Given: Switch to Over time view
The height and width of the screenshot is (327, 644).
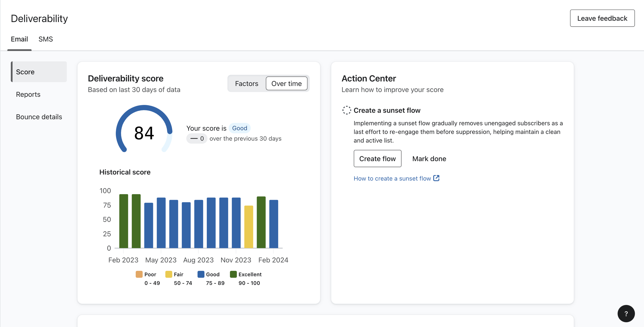Looking at the screenshot, I should coord(286,83).
